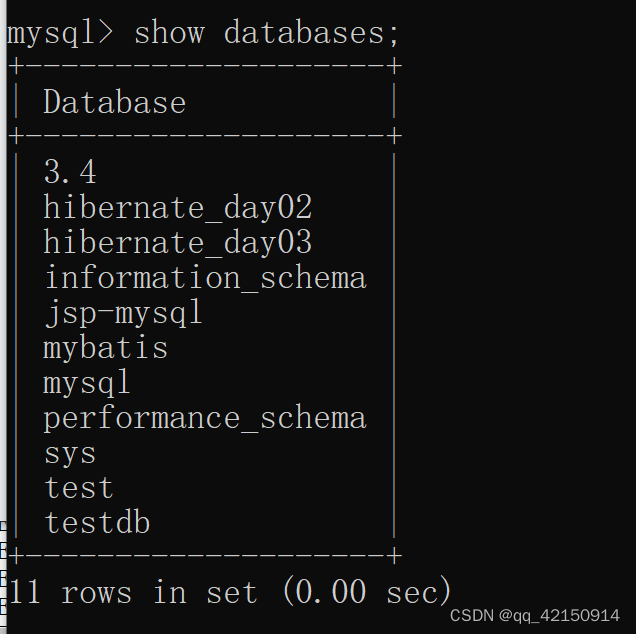Select the performance_schema row
636x634 pixels.
(205, 418)
